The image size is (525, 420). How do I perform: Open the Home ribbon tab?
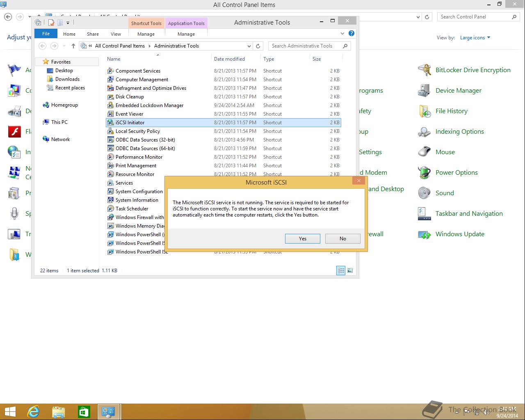pyautogui.click(x=69, y=34)
